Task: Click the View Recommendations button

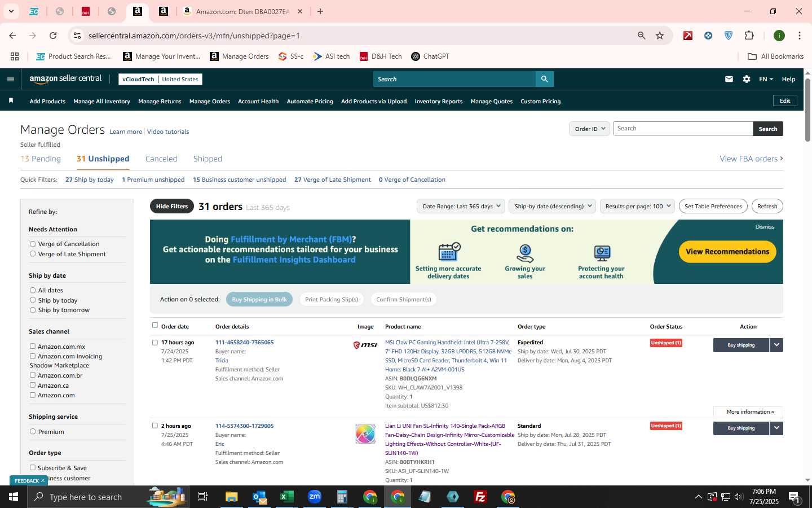Action: pos(727,252)
